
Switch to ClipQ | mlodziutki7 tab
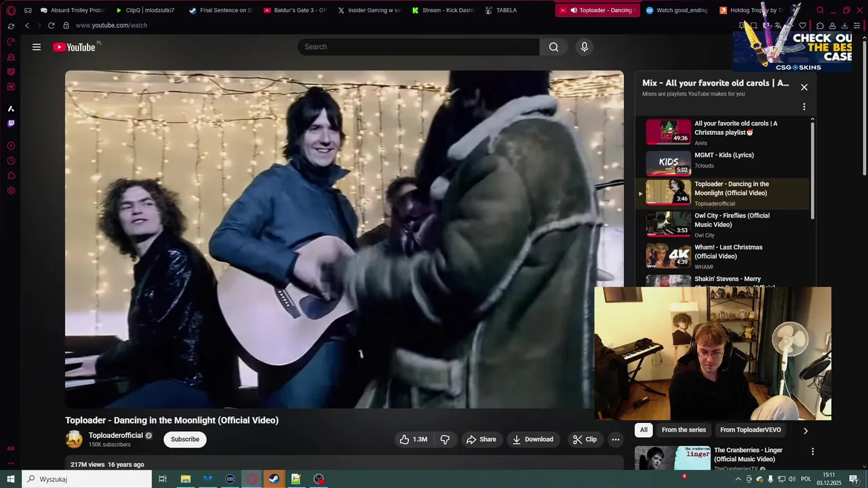point(145,10)
